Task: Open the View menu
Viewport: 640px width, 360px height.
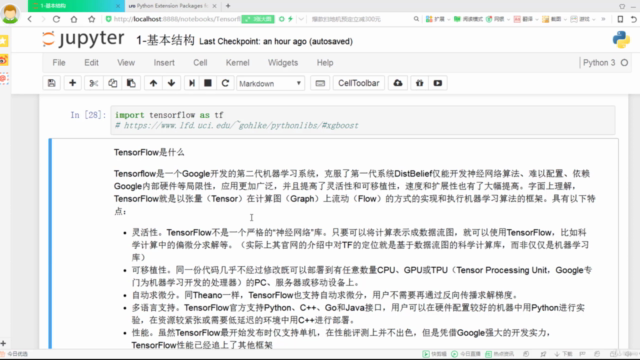Action: point(126,63)
